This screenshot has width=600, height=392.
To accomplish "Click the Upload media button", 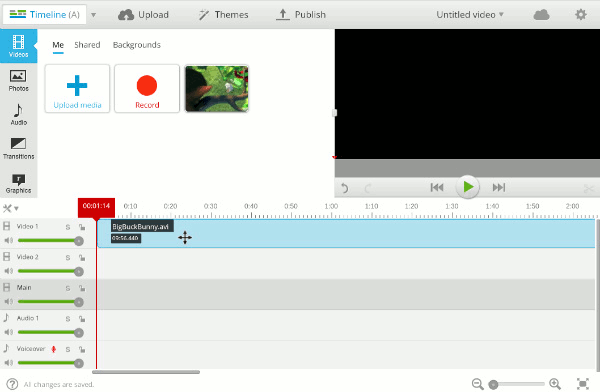I will coord(77,88).
